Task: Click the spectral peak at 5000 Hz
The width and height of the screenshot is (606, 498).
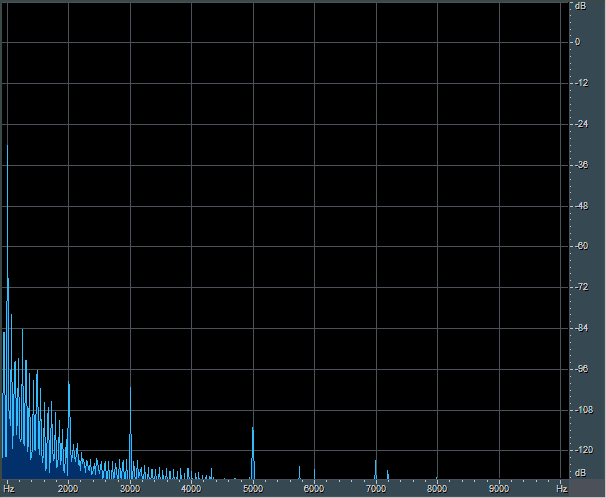Action: [x=253, y=453]
